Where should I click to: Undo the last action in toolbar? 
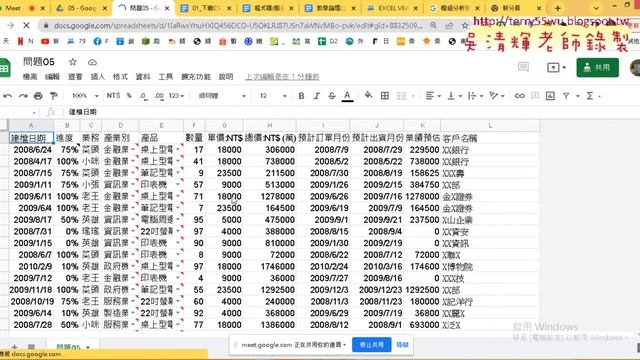[x=7, y=96]
